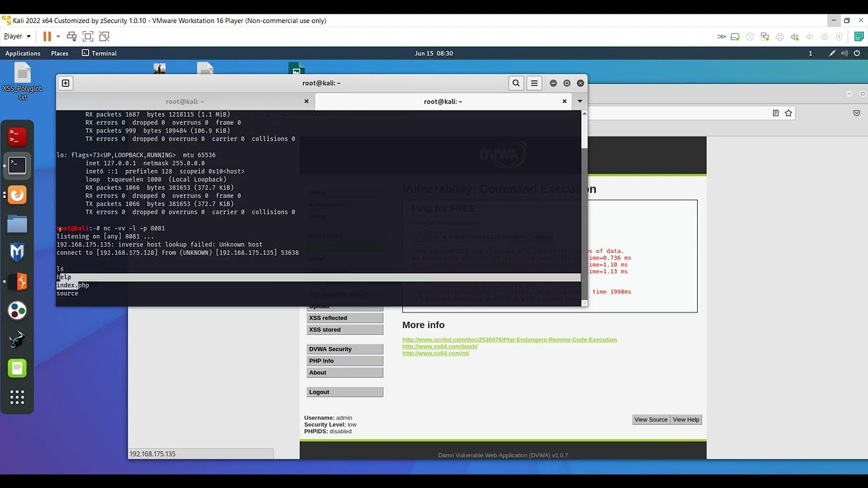
Task: Bookmark this page with the star icon
Action: (x=789, y=113)
